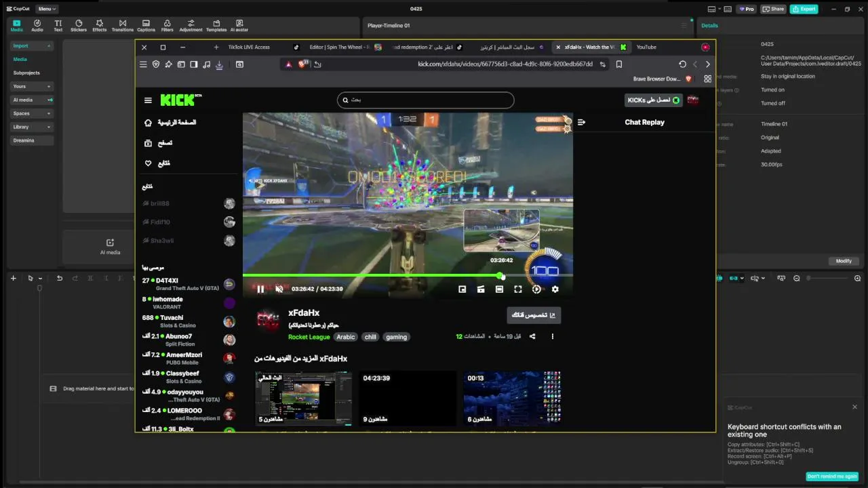The image size is (868, 488).
Task: Reload the Kick page in browser
Action: [x=682, y=64]
